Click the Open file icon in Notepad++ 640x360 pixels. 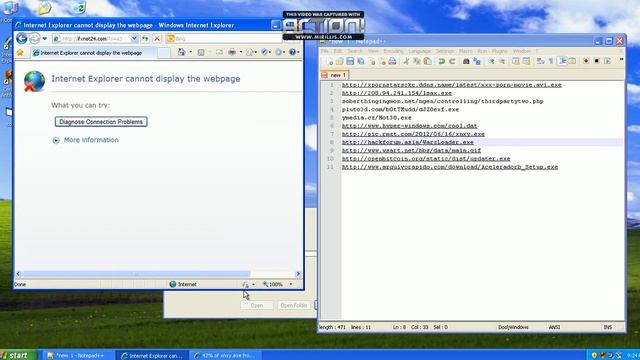340,62
